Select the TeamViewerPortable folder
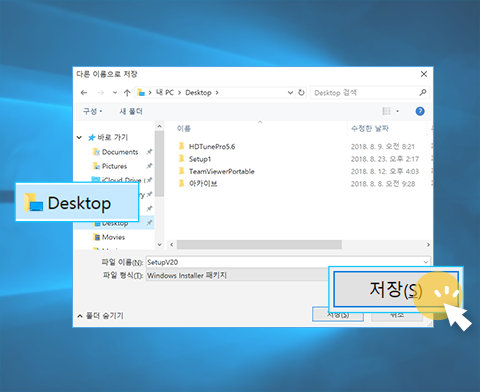This screenshot has width=480, height=392. (x=222, y=171)
